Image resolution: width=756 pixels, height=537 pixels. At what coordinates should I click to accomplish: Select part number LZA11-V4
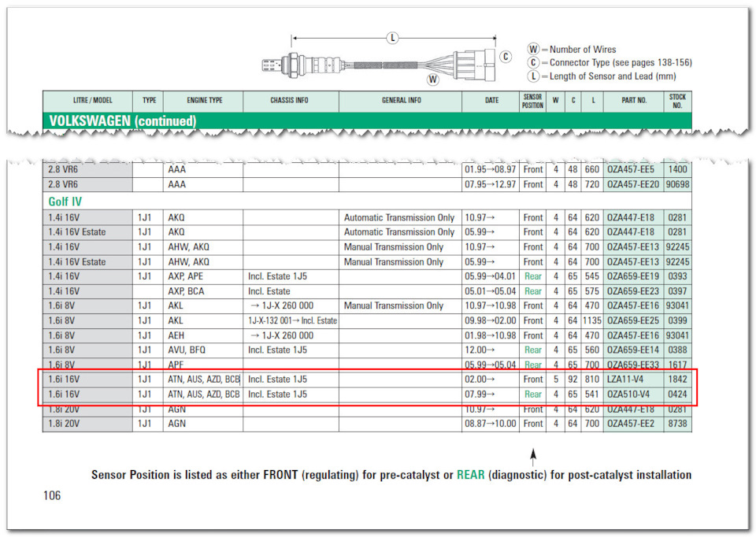pyautogui.click(x=625, y=380)
